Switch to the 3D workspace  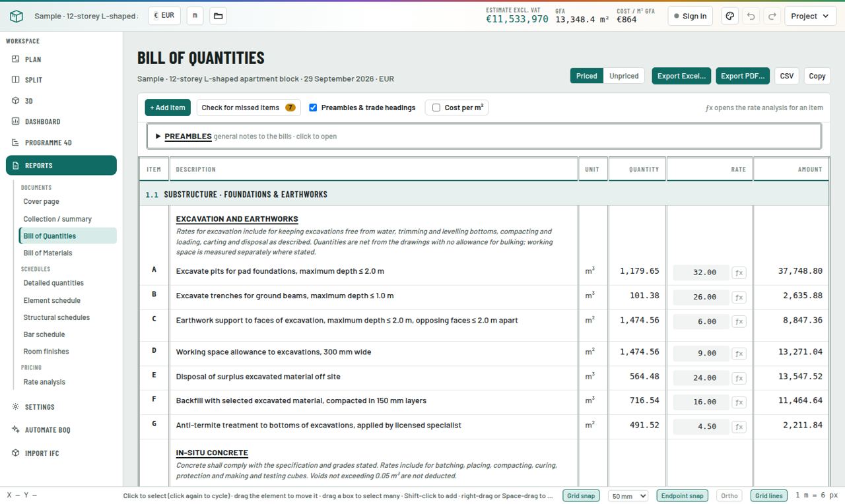point(61,101)
